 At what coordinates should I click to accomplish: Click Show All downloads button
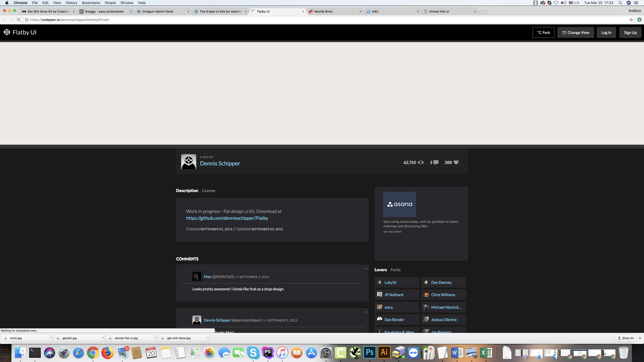(626, 338)
